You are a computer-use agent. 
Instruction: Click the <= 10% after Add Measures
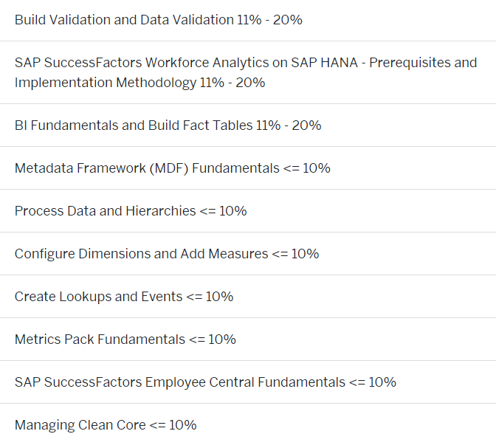(295, 254)
